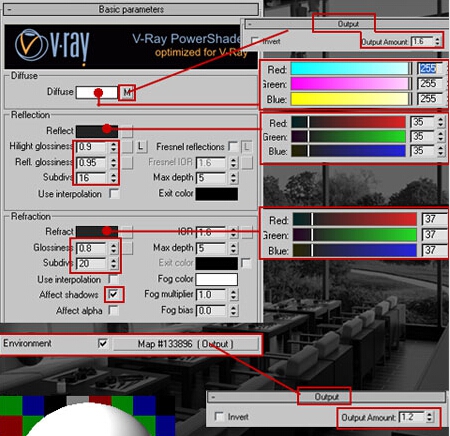Adjust the Hilight glossiness spinner

click(x=114, y=147)
